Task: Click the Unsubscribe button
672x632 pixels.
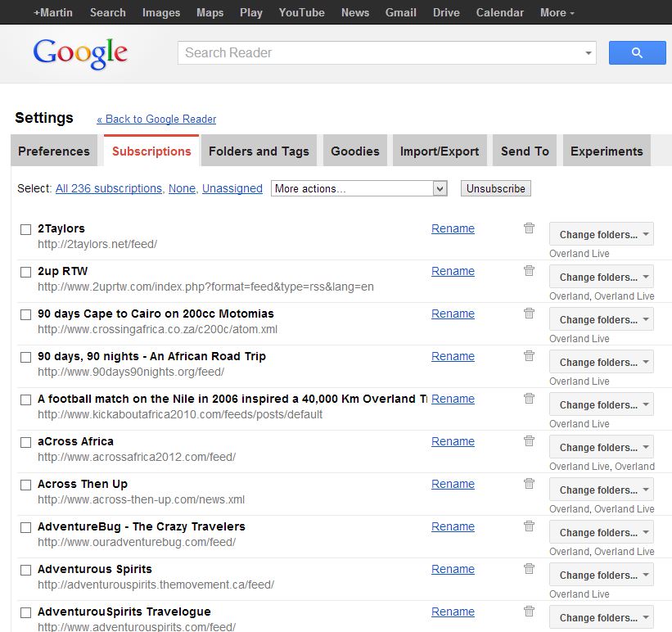Action: point(495,188)
